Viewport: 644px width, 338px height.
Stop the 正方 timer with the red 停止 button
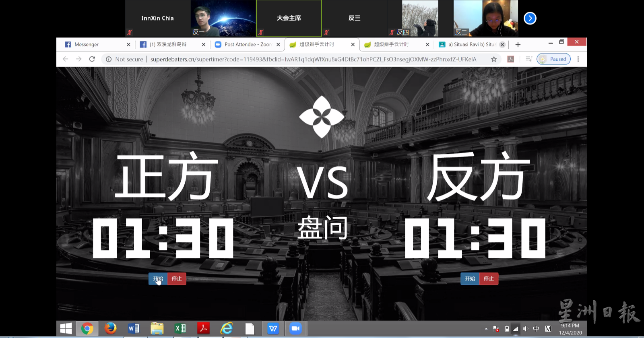click(177, 278)
